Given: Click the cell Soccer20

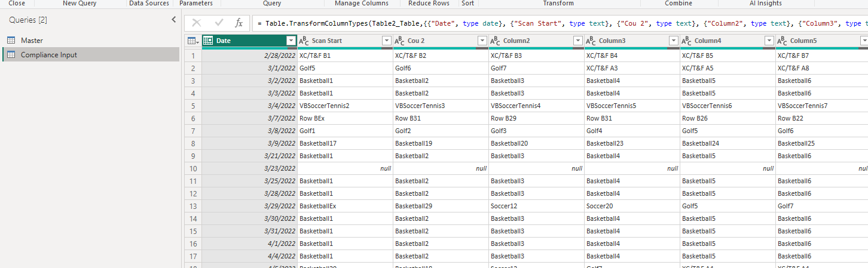Looking at the screenshot, I should (x=632, y=206).
